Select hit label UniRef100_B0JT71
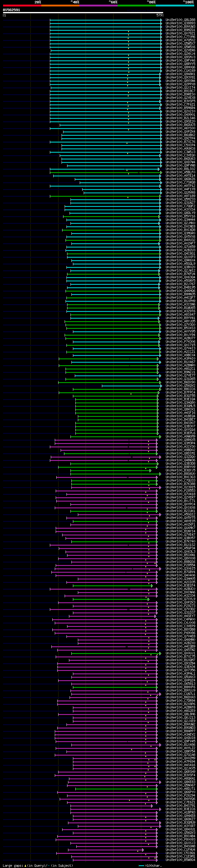The image size is (197, 868). [x=180, y=501]
